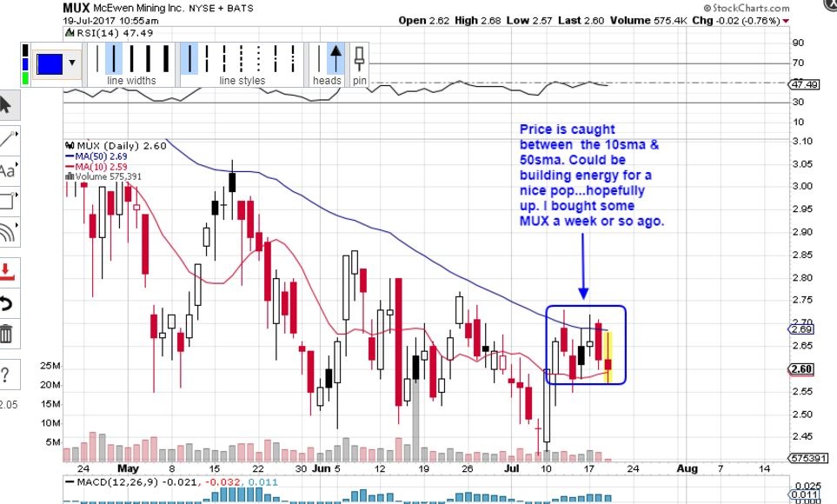837x504 pixels.
Task: Undo the last annotation
Action: 6,302
